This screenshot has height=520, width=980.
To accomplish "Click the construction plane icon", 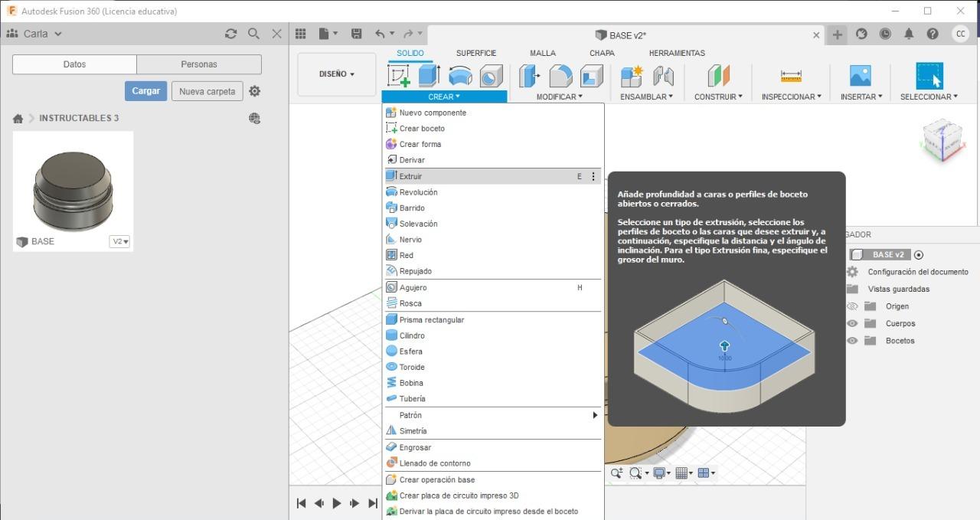I will point(718,76).
